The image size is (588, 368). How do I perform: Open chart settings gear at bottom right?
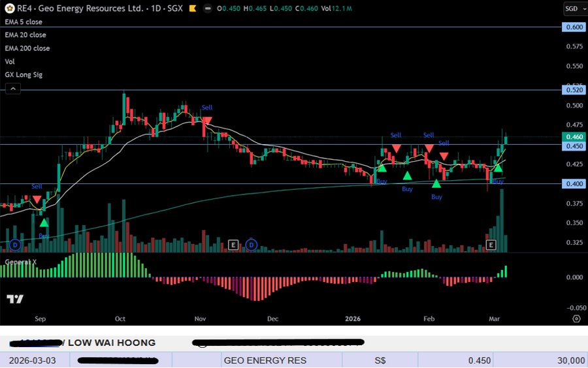click(576, 318)
